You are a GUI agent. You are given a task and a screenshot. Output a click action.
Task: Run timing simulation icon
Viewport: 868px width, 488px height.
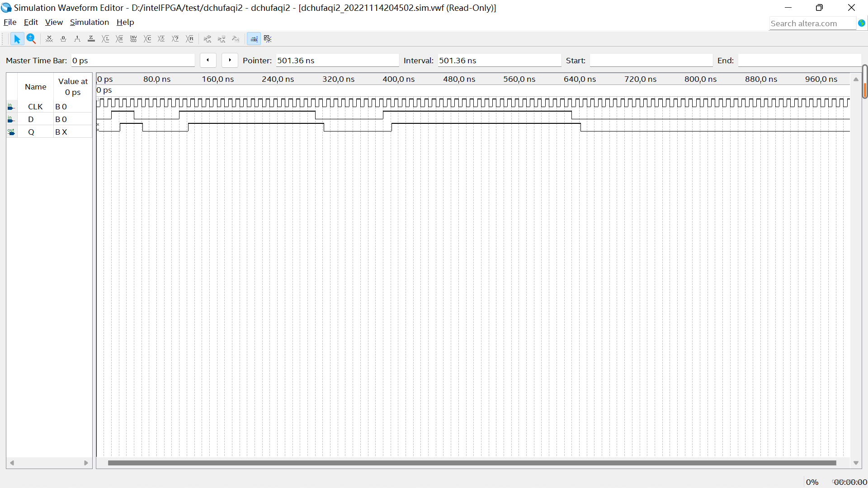pos(222,39)
